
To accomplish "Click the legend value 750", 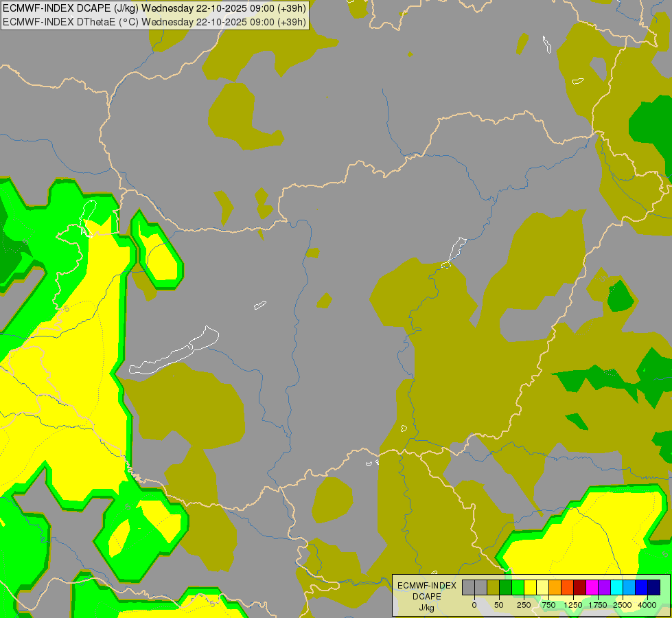I will point(548,605).
